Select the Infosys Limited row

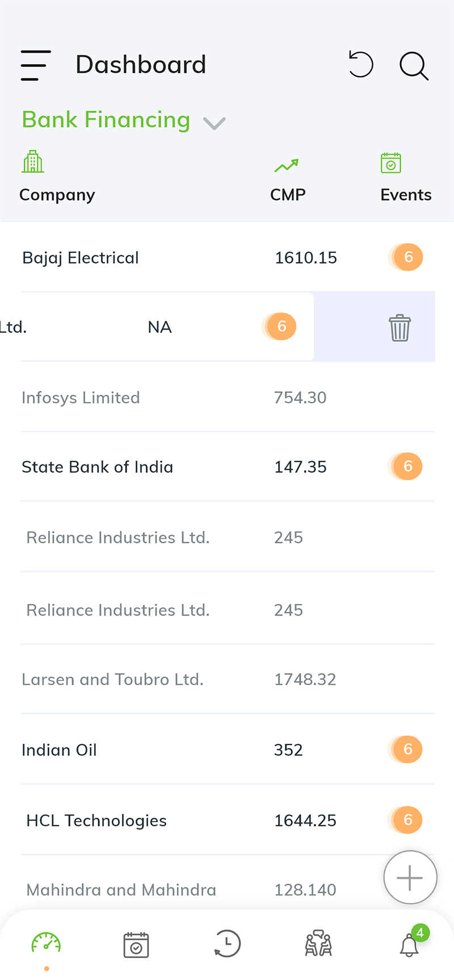tap(228, 397)
